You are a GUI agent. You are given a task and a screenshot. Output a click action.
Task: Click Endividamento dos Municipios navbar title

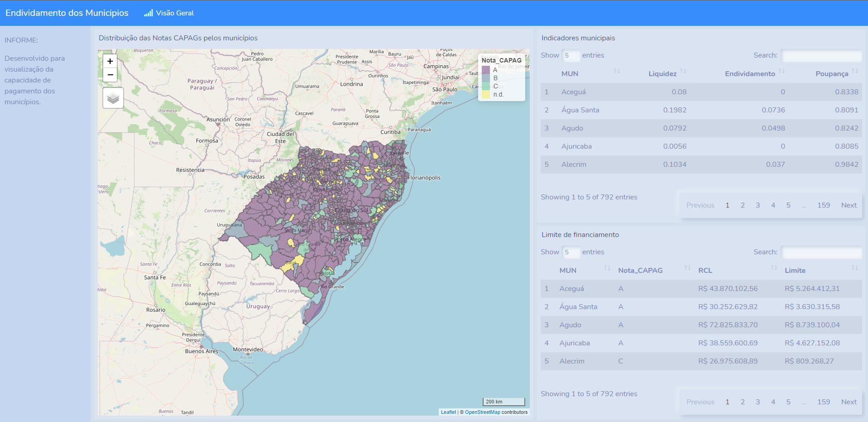66,13
